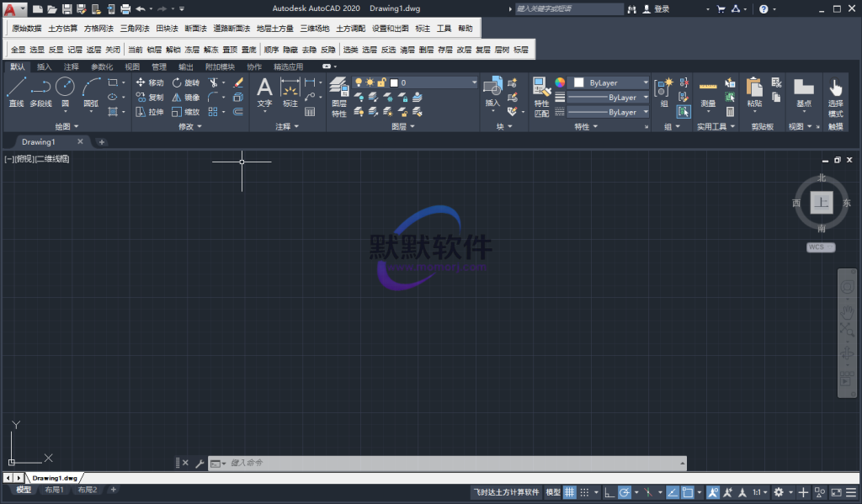The width and height of the screenshot is (862, 504).
Task: Toggle polar tracking in the status bar
Action: coord(625,492)
